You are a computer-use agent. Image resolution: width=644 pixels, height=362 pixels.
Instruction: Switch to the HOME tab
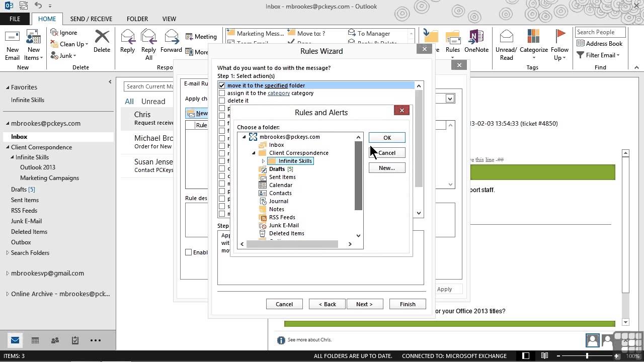(47, 19)
